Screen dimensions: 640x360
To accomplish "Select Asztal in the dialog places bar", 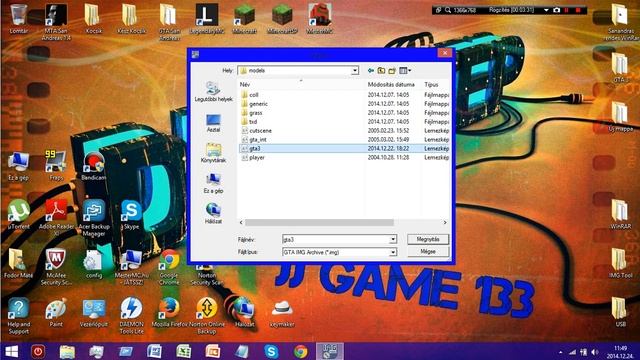I will [x=213, y=123].
